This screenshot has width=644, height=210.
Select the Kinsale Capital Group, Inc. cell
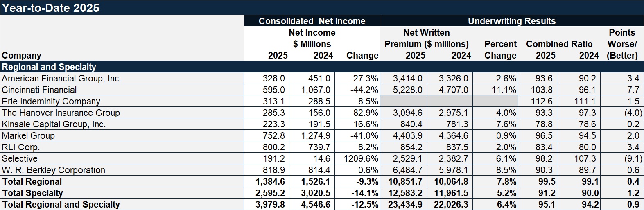(x=54, y=124)
